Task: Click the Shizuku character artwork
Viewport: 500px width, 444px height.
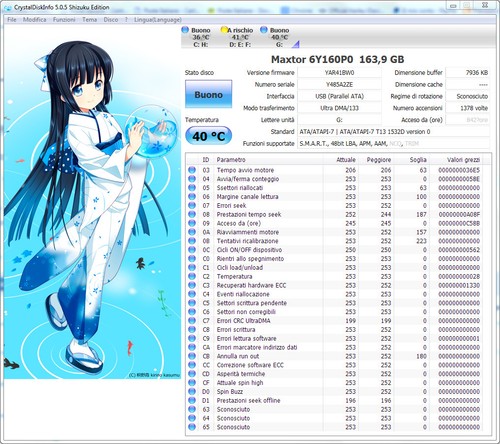Action: click(92, 202)
